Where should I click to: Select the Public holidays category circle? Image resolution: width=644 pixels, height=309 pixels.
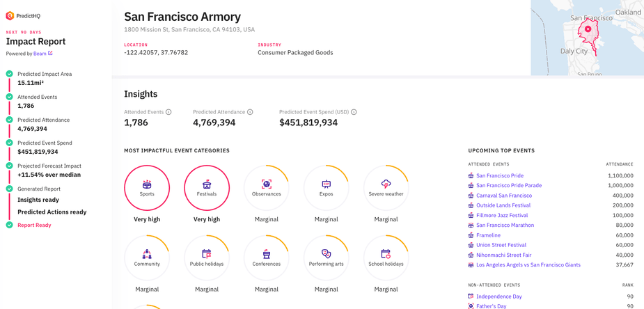point(207,257)
